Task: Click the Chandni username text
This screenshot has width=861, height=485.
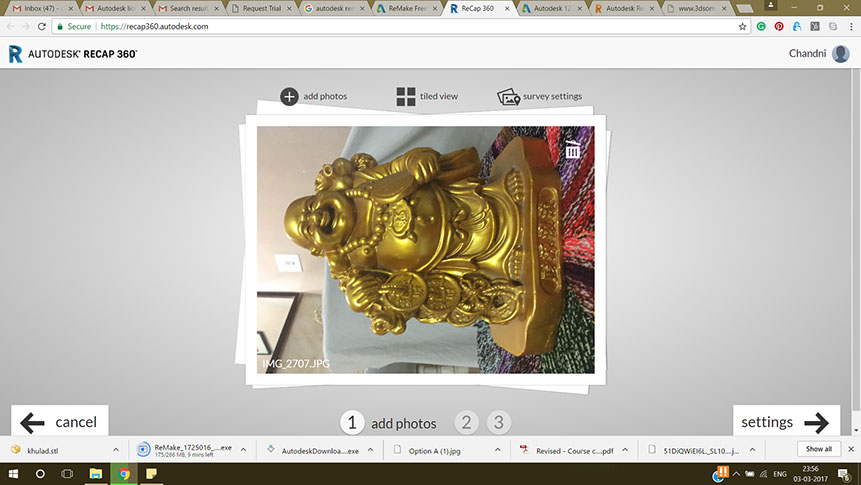Action: 807,53
